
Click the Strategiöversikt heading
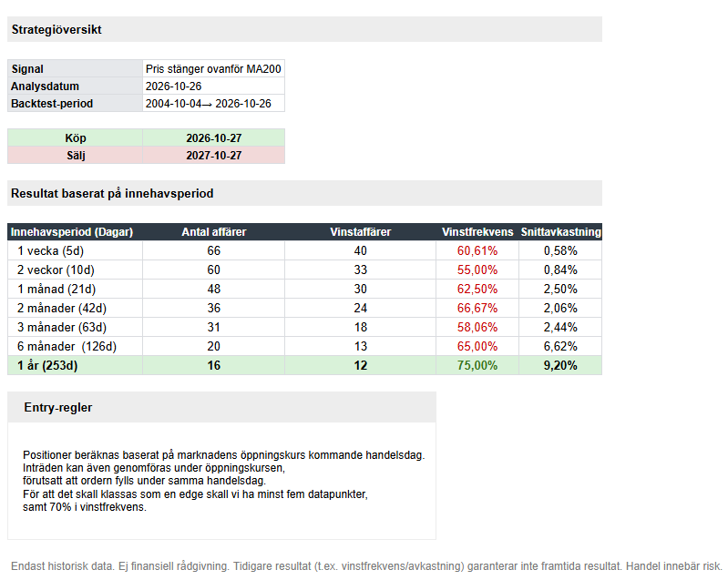[x=56, y=30]
